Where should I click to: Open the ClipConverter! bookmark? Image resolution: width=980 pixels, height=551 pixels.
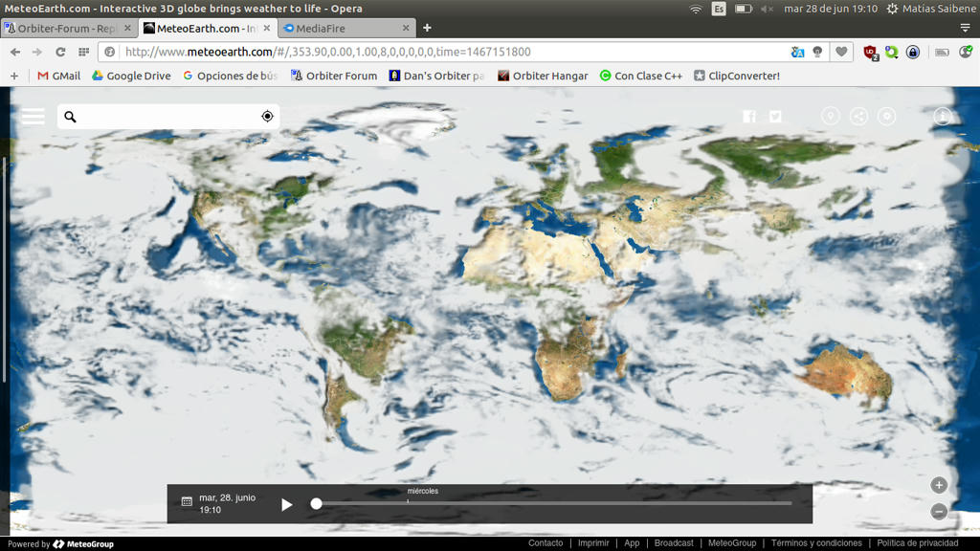[736, 76]
